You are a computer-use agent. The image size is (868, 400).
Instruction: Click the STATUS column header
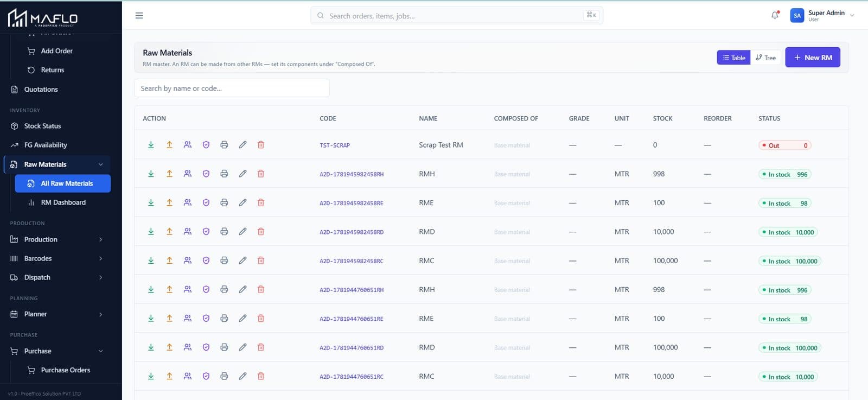[769, 118]
